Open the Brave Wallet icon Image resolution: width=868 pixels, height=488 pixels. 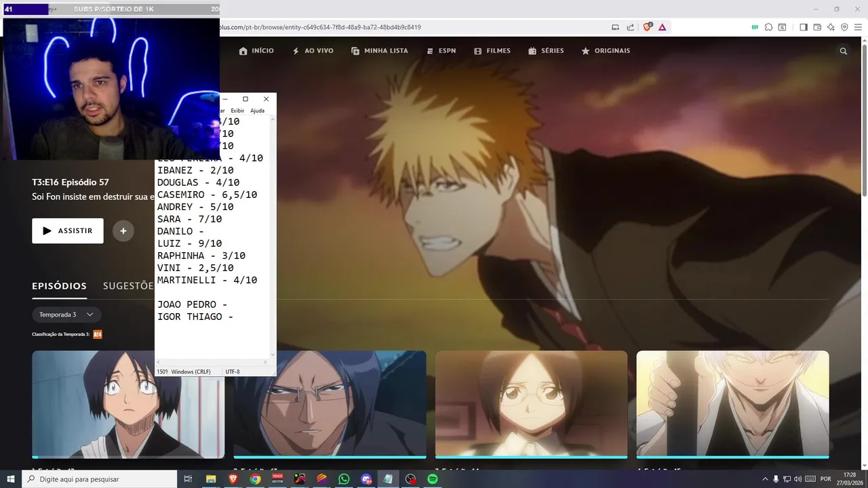tap(817, 27)
